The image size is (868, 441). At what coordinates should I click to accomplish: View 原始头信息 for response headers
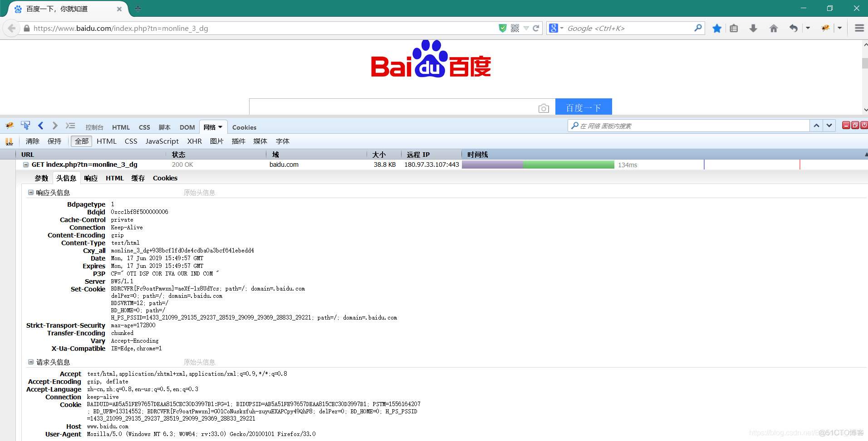pyautogui.click(x=199, y=193)
